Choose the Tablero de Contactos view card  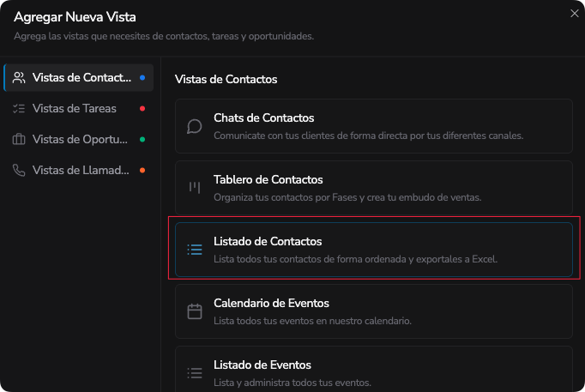(x=374, y=188)
